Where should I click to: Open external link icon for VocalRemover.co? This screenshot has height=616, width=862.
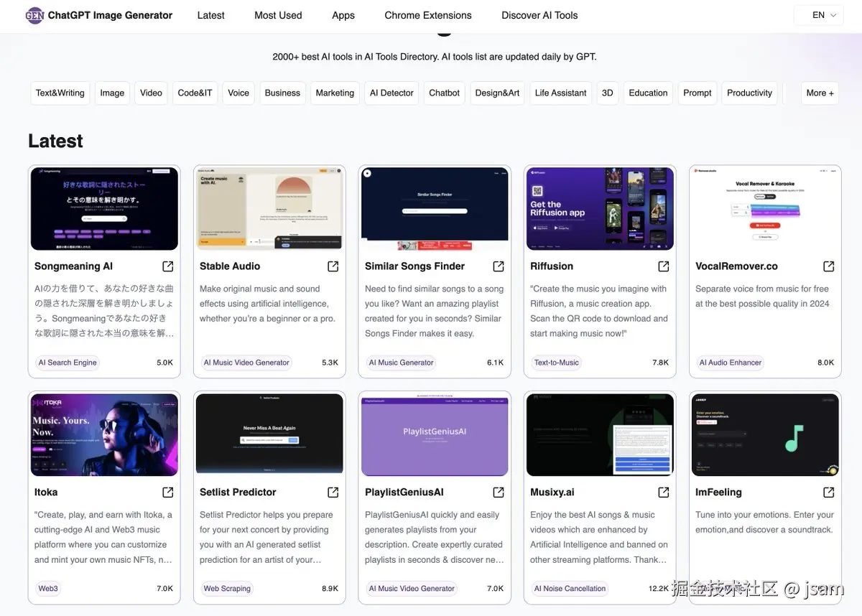pos(829,266)
